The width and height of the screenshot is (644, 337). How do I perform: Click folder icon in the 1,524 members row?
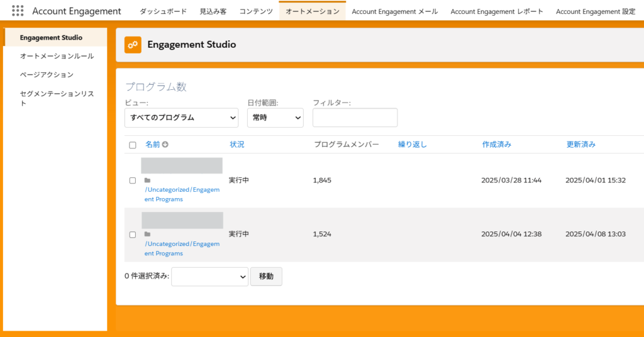[147, 234]
